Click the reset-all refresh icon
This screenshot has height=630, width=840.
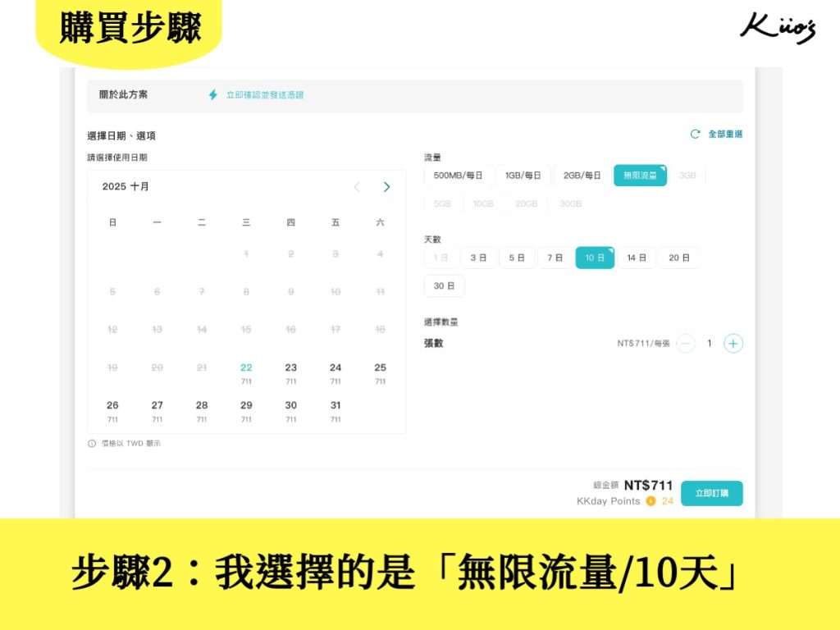pos(696,134)
